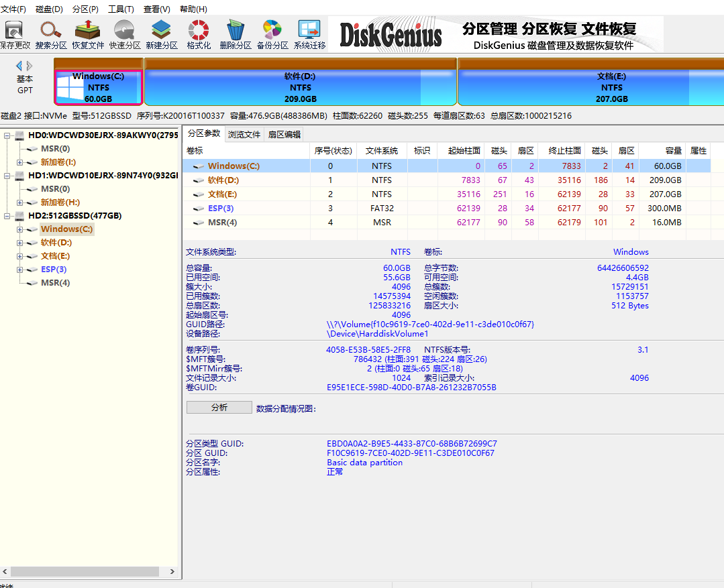Click tree panel scrollbar left arrow
The width and height of the screenshot is (724, 588).
[5, 571]
